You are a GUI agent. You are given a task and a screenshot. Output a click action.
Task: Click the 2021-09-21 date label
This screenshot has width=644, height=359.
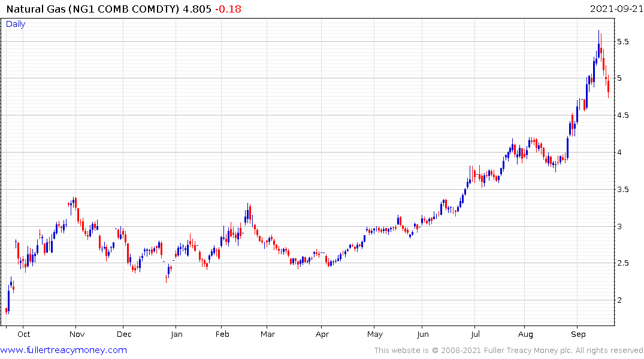pos(616,8)
